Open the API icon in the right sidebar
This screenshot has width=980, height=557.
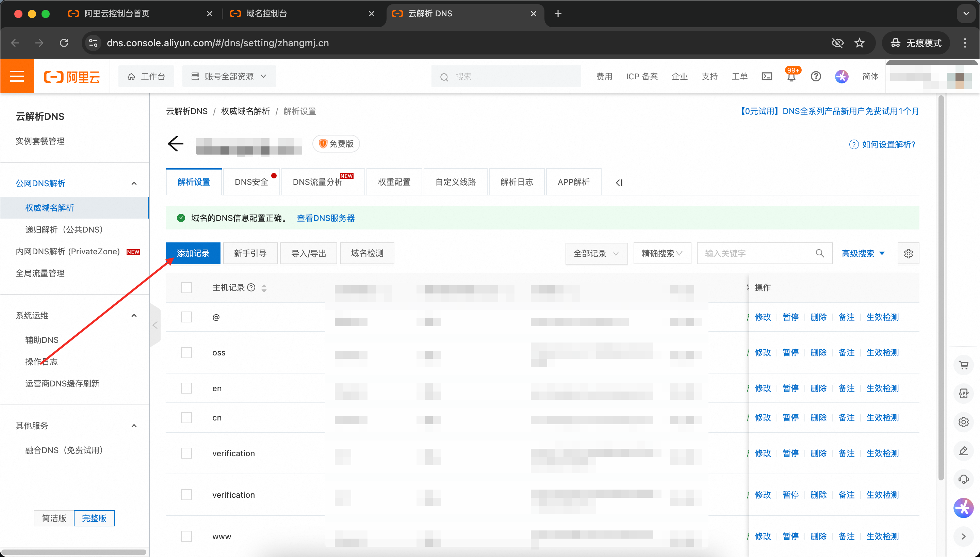tap(964, 393)
